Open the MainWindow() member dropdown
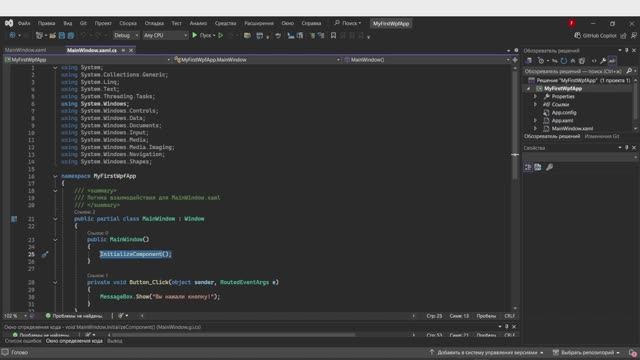 tap(427, 60)
